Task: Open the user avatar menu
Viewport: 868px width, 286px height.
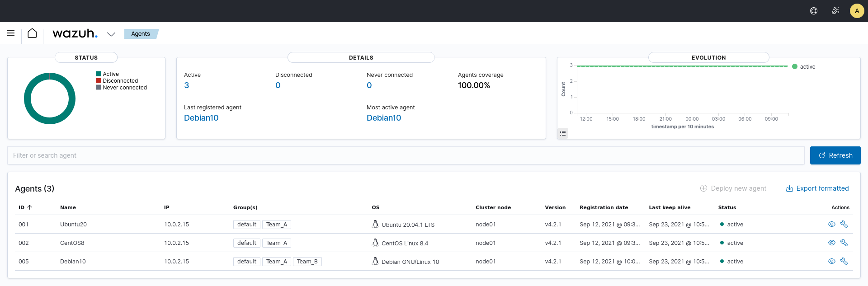Action: pyautogui.click(x=857, y=11)
